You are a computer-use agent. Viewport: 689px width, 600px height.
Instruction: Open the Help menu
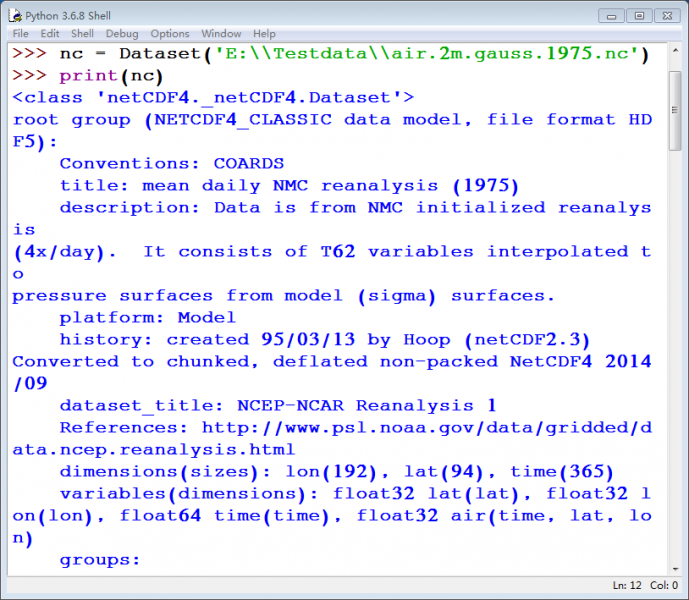[x=264, y=34]
